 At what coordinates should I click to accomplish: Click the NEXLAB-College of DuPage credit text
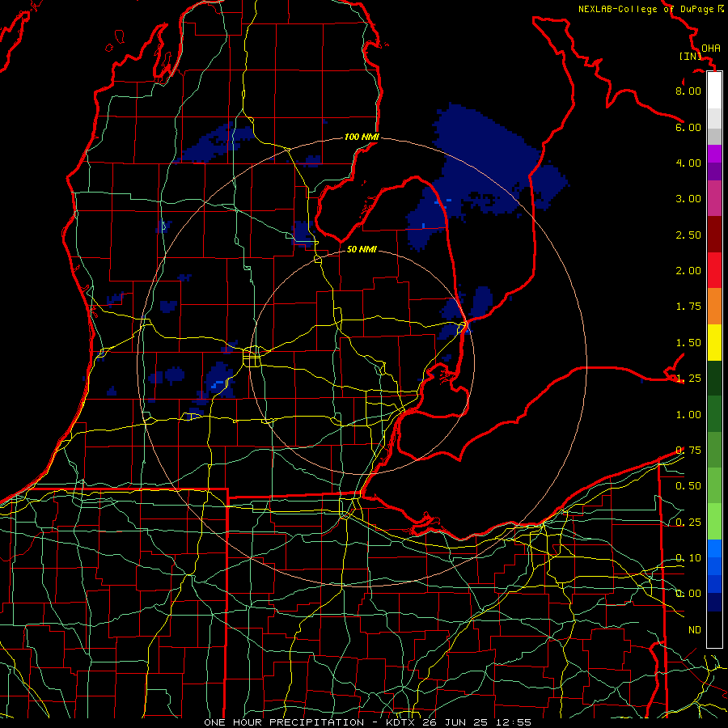pyautogui.click(x=646, y=9)
